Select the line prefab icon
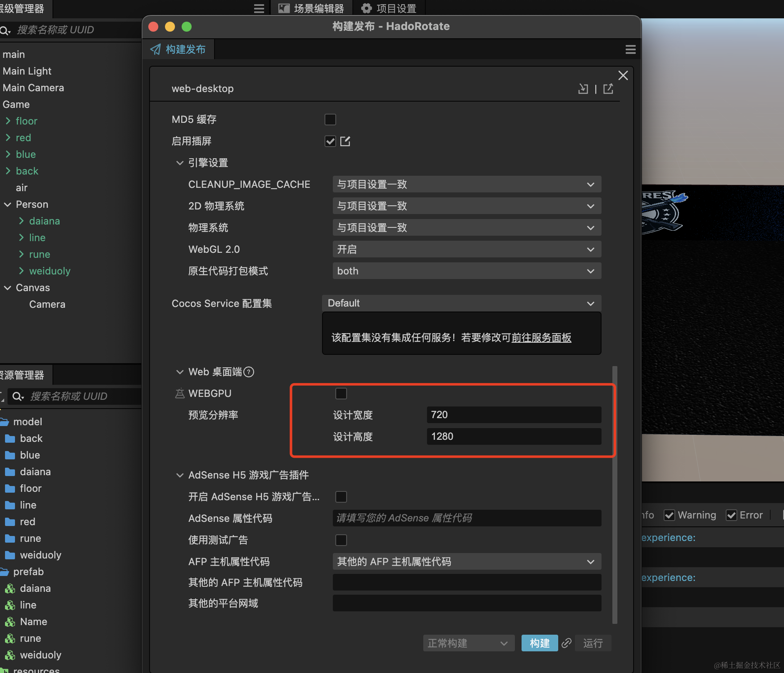784x673 pixels. (10, 605)
